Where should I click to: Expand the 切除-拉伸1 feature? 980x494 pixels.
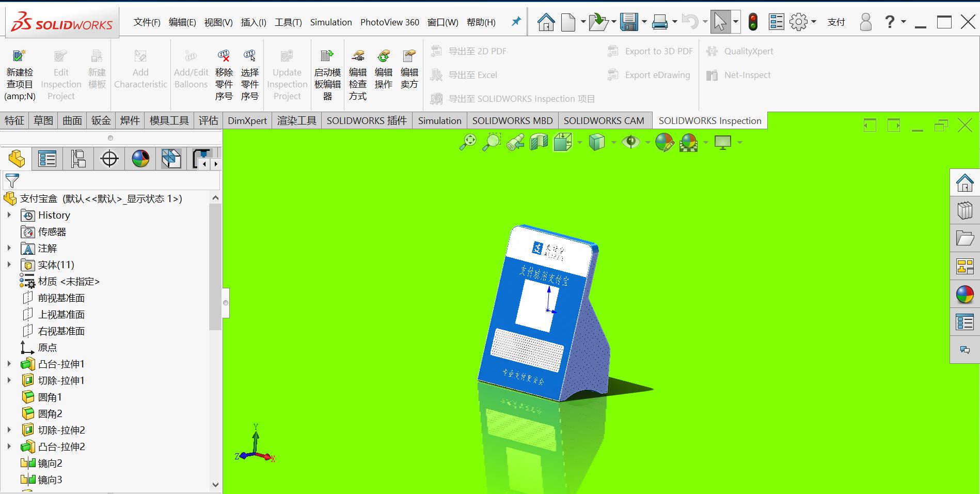pyautogui.click(x=9, y=380)
